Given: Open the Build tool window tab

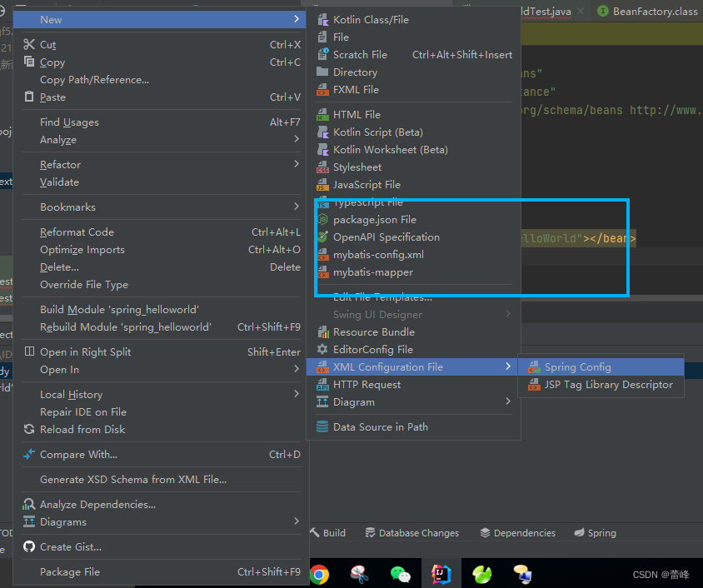Looking at the screenshot, I should pos(327,533).
